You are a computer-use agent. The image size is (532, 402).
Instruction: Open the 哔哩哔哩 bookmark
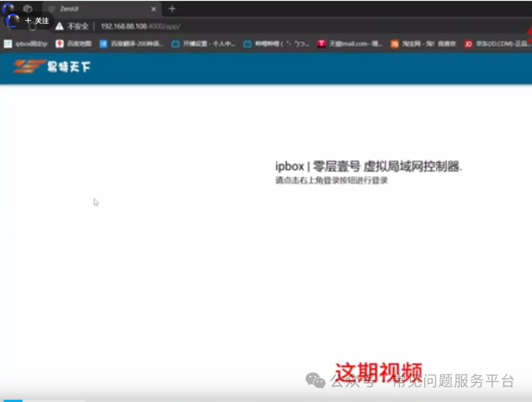[276, 44]
